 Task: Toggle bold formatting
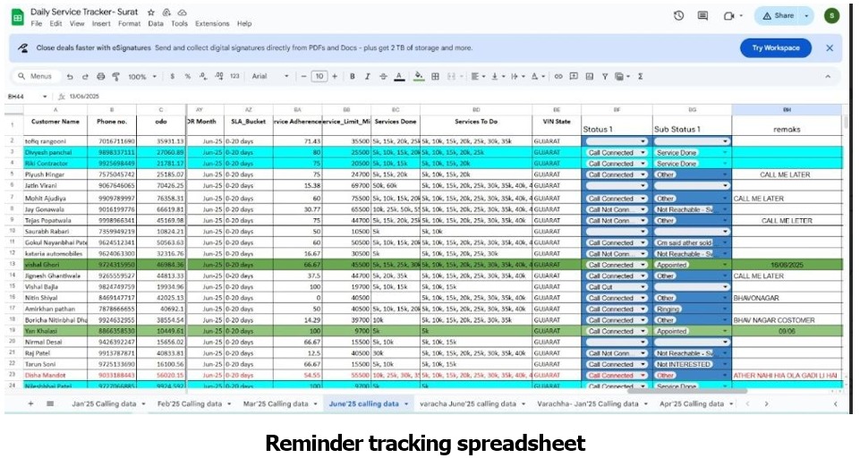point(352,77)
